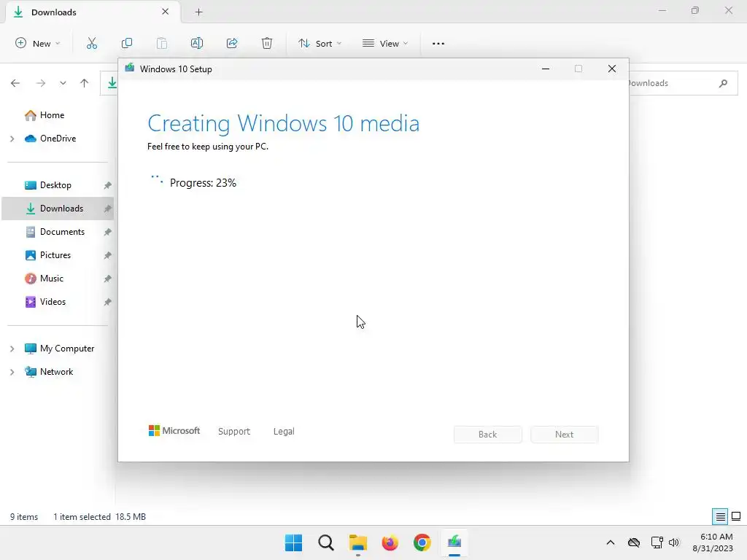Click the network tray icon
The image size is (747, 560).
657,542
